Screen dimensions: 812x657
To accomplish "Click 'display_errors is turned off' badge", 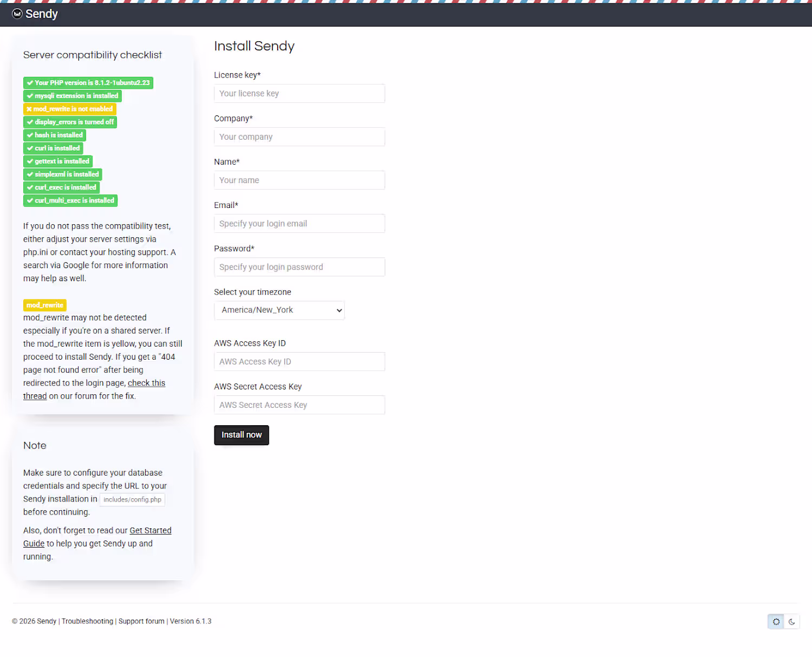I will pos(70,122).
